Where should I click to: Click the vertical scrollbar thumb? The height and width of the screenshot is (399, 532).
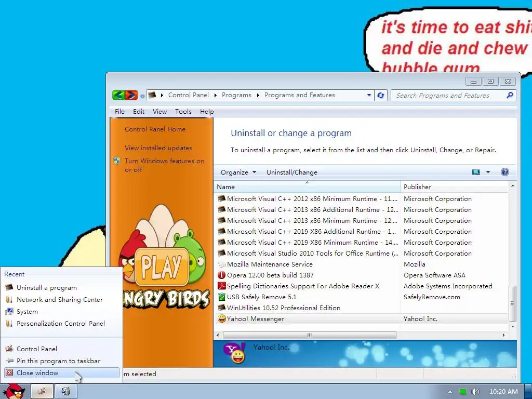513,303
